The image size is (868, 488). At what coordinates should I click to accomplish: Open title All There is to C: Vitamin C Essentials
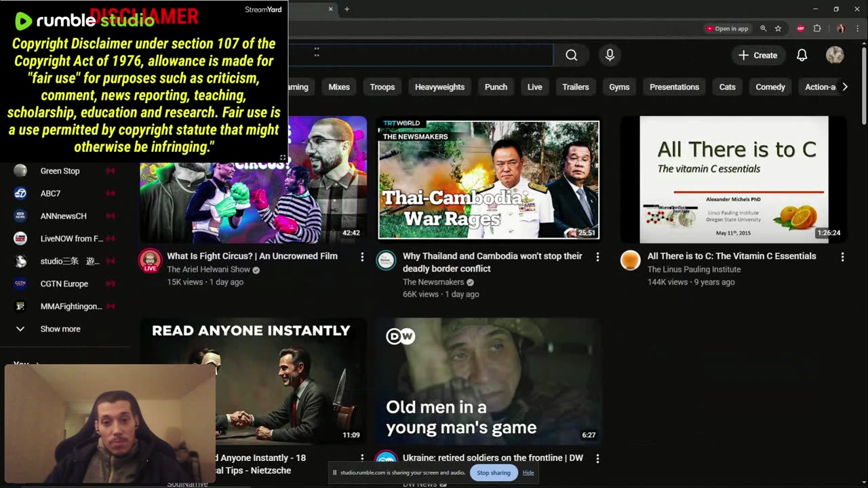(x=732, y=256)
